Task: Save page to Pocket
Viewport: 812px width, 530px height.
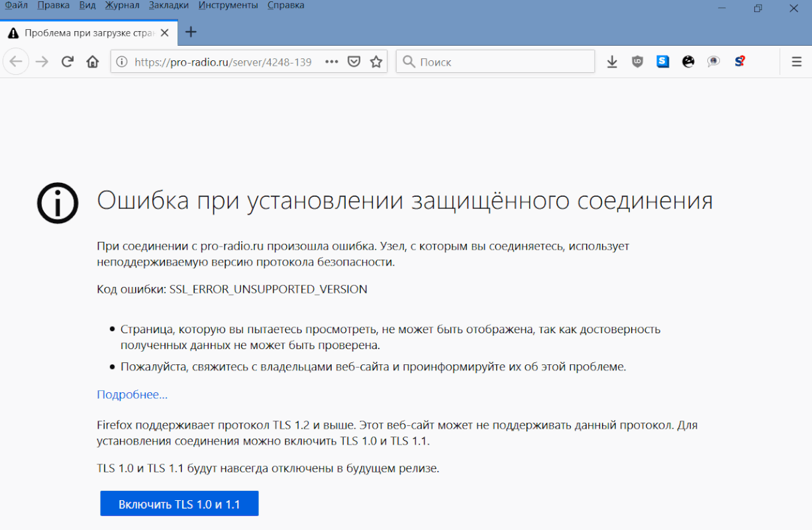Action: (354, 62)
